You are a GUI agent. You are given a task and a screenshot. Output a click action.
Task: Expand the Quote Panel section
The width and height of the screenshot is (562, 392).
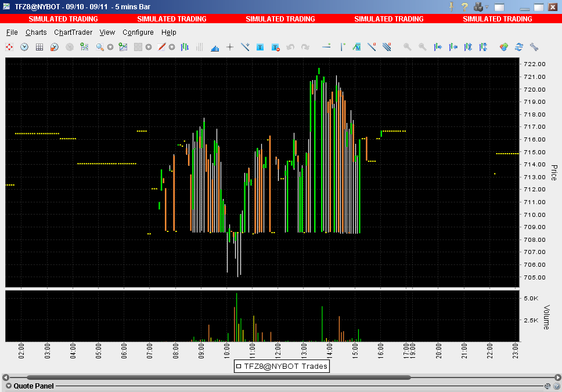(x=9, y=386)
